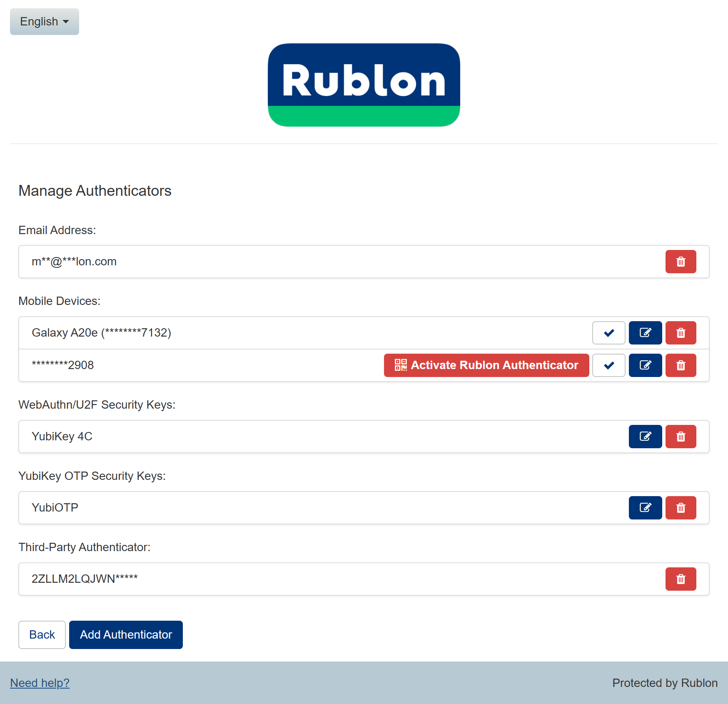The image size is (728, 704).
Task: Delete the email address m**@***lon.com
Action: (681, 262)
